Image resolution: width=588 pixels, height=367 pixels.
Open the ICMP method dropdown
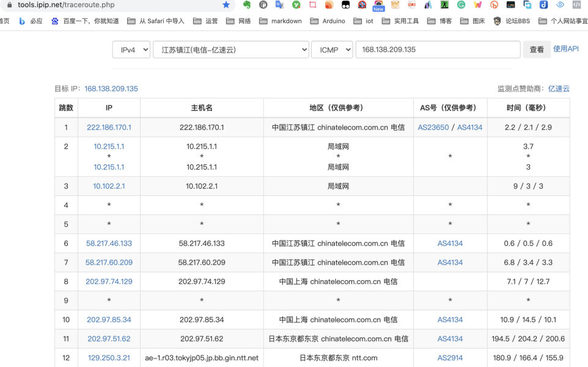click(331, 49)
